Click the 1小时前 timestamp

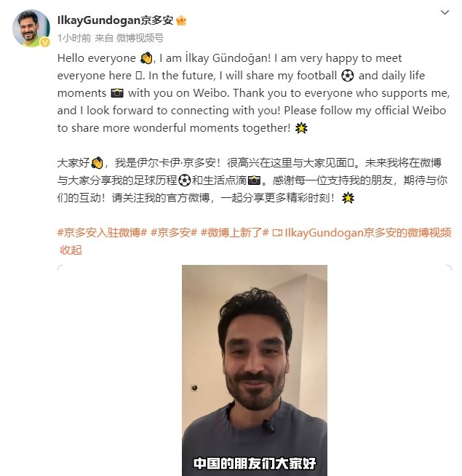(74, 38)
